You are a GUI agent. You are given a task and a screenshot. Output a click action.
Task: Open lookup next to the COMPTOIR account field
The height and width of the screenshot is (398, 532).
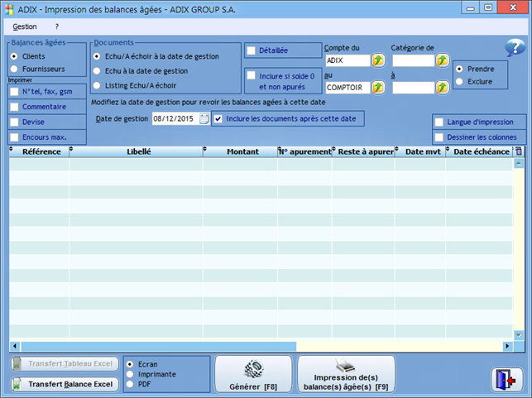click(378, 87)
